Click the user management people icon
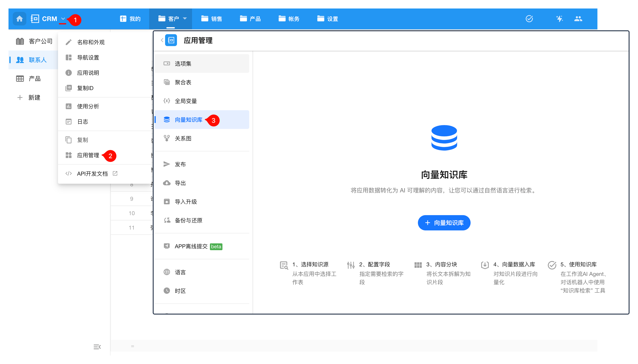 point(578,19)
